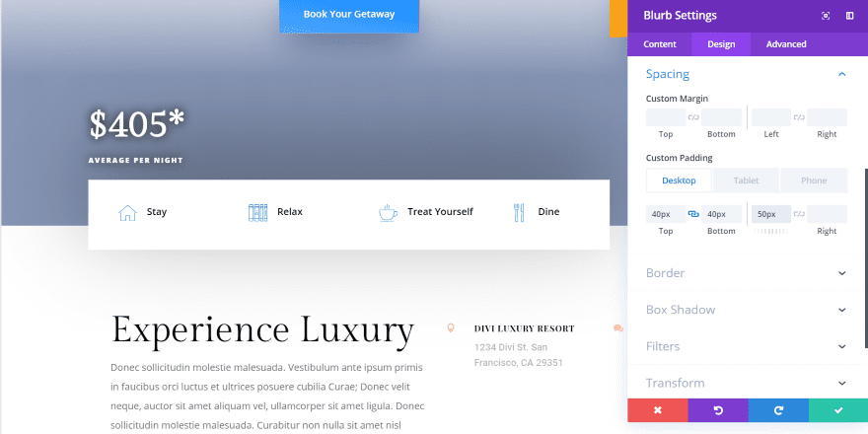Click the green save checkmark button
Image resolution: width=868 pixels, height=434 pixels.
[x=838, y=410]
